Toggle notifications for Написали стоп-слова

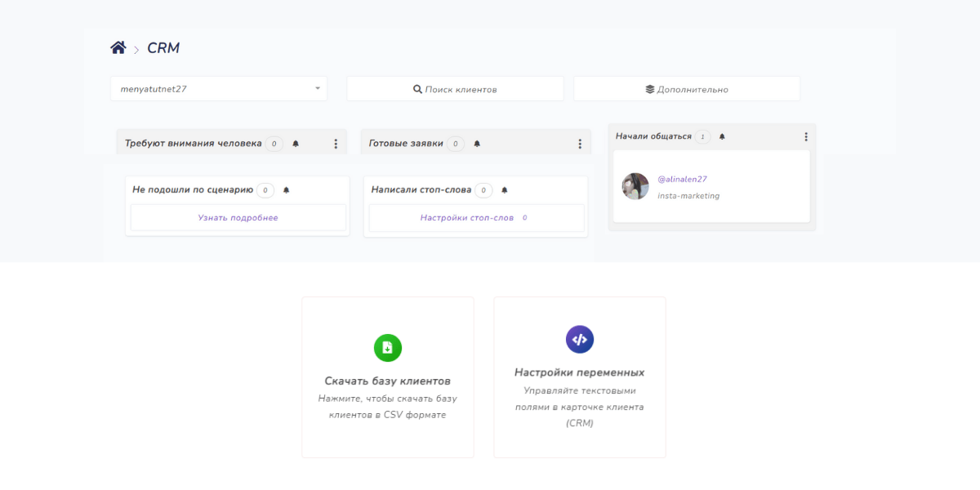(505, 189)
